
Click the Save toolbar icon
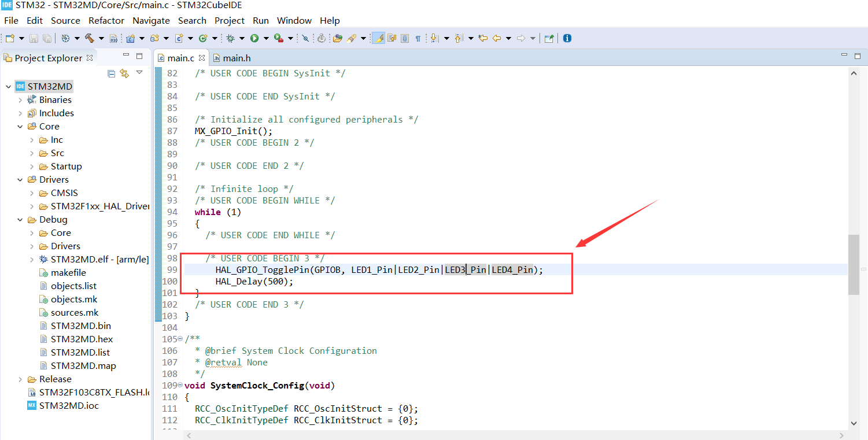tap(34, 38)
